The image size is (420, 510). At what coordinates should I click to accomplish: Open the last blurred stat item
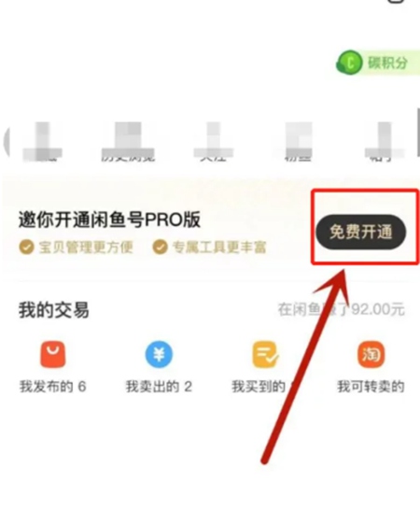click(x=385, y=142)
